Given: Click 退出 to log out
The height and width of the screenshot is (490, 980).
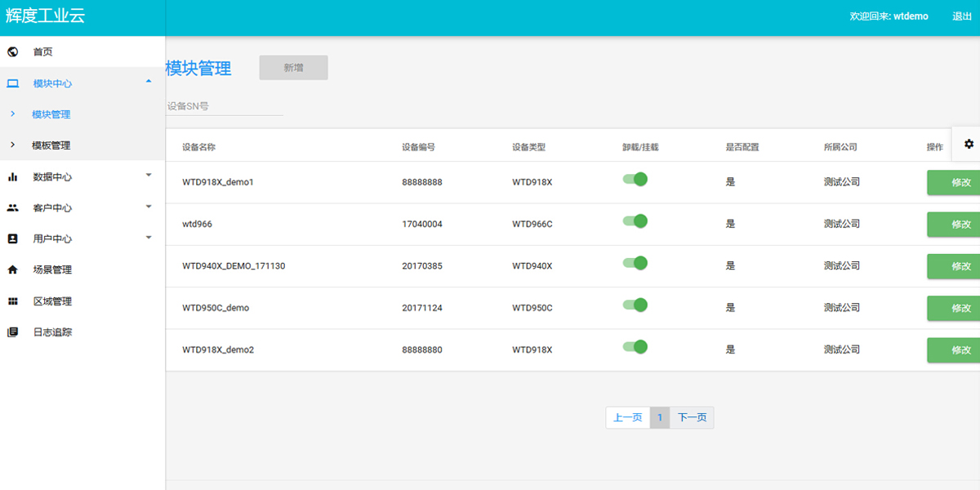Looking at the screenshot, I should pos(961,16).
